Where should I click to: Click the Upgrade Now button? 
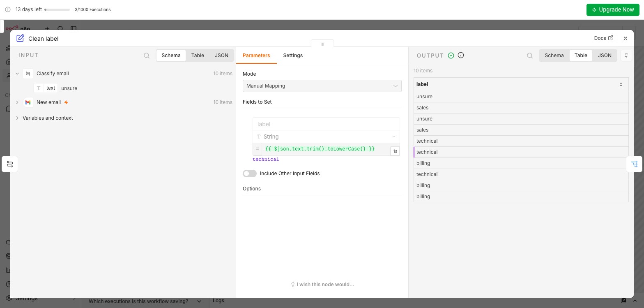[x=613, y=9]
